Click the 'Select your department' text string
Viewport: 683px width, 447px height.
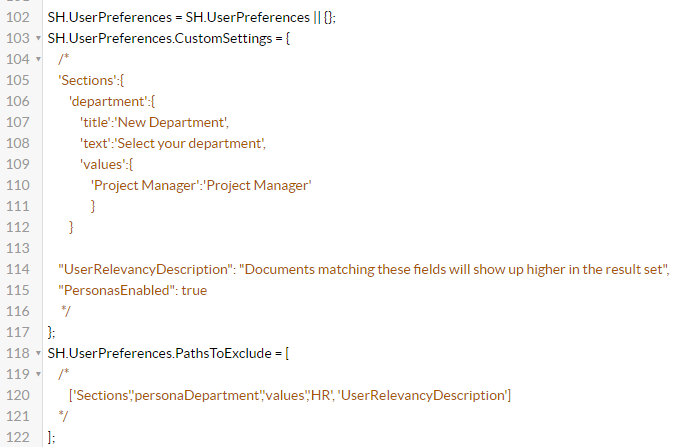[190, 144]
